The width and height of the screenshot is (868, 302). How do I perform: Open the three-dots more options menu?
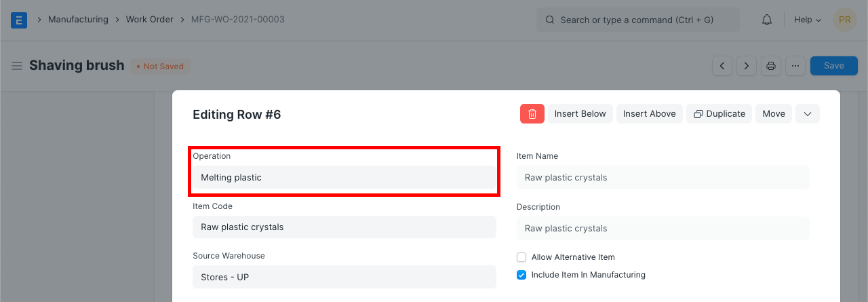(x=795, y=66)
